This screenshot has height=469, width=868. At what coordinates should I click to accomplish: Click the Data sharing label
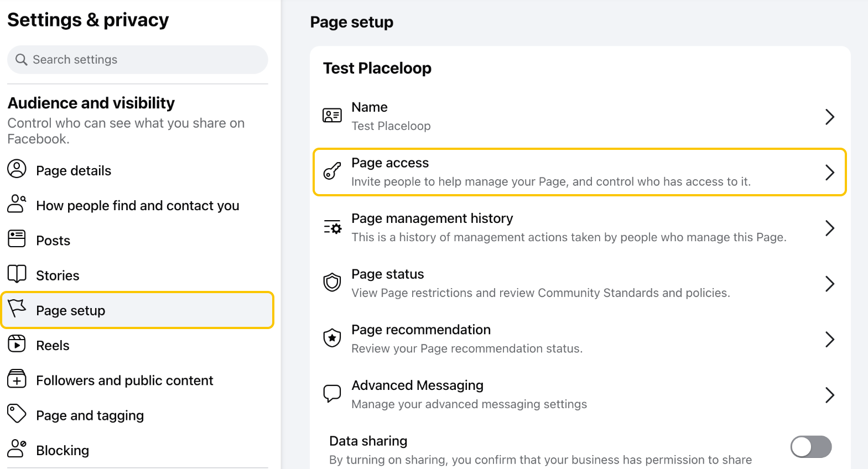368,441
